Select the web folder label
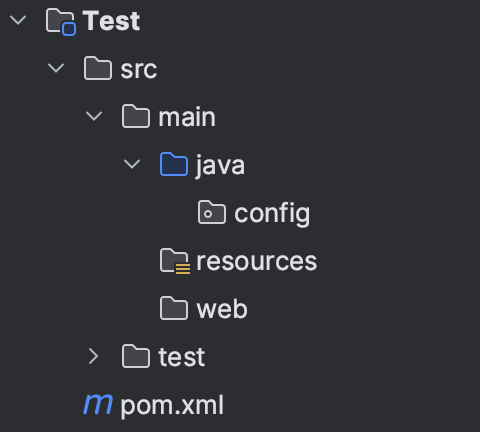The image size is (480, 432). pos(222,309)
